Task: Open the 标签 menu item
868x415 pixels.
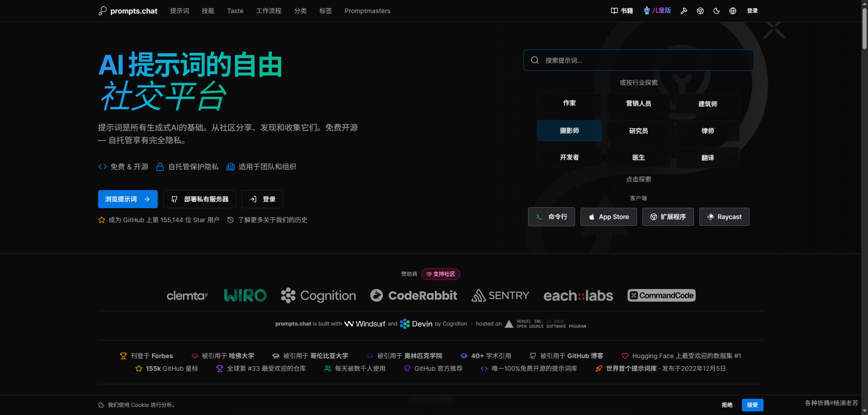Action: pyautogui.click(x=325, y=11)
